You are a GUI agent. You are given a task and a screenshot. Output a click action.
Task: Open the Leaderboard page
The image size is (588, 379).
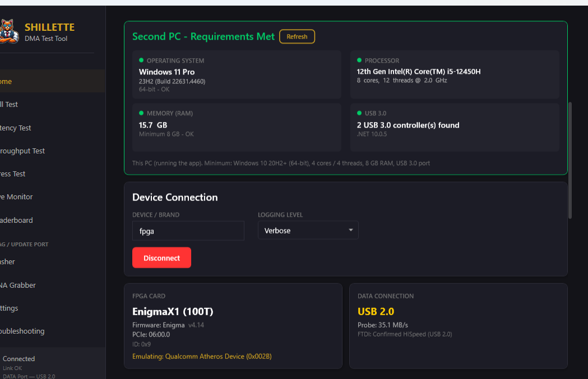pos(53,220)
